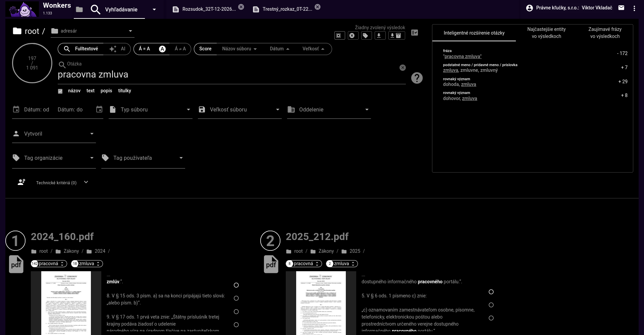
Task: Open the adresár directory dropdown
Action: click(93, 31)
